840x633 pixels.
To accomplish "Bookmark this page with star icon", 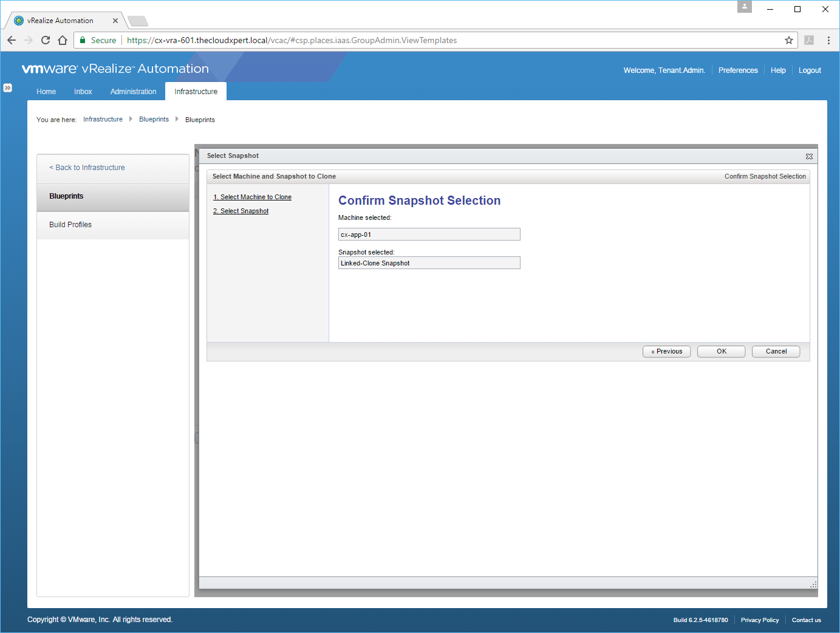I will point(788,40).
